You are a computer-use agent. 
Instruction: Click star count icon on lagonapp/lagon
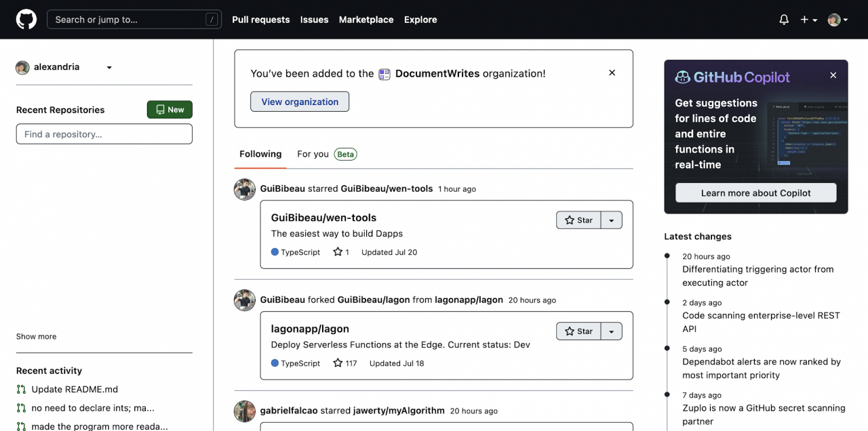pos(338,363)
